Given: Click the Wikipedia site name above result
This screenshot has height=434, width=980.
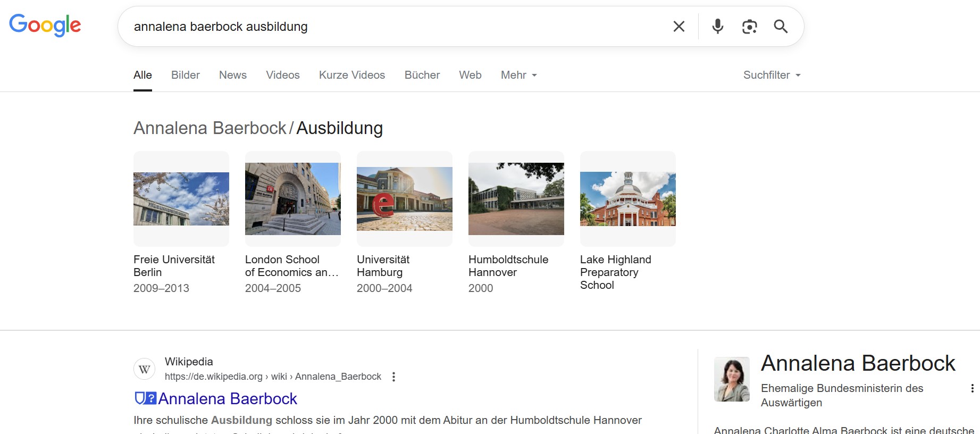Looking at the screenshot, I should [189, 362].
